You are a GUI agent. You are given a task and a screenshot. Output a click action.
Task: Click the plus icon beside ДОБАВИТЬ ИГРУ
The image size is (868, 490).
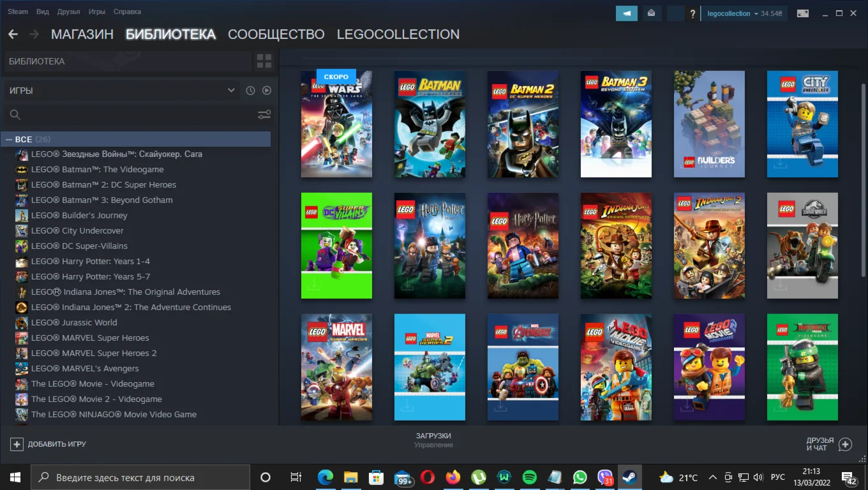click(x=17, y=444)
